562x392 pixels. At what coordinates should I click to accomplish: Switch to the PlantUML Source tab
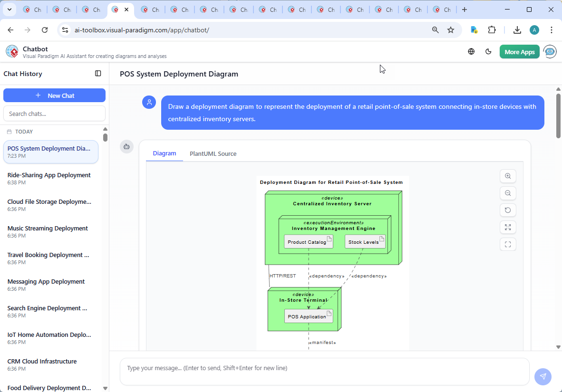point(213,153)
